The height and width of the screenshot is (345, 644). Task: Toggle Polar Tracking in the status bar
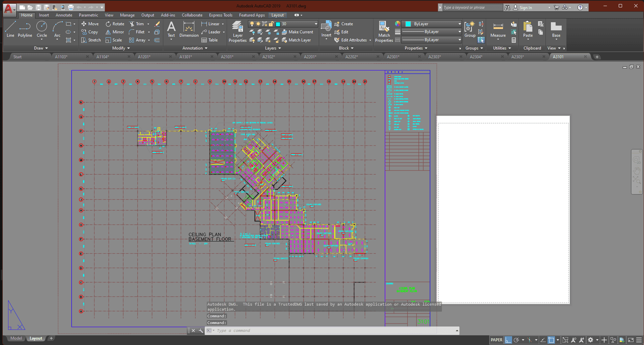(516, 340)
